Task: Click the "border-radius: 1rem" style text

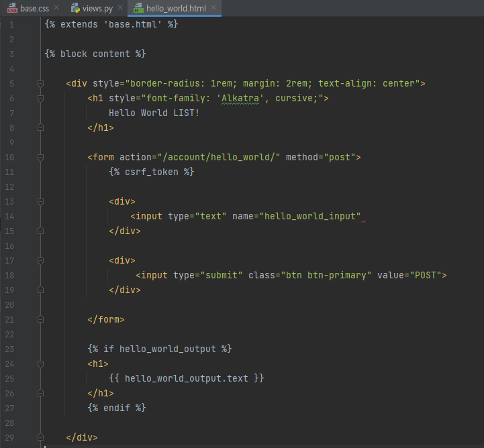Action: click(x=181, y=84)
